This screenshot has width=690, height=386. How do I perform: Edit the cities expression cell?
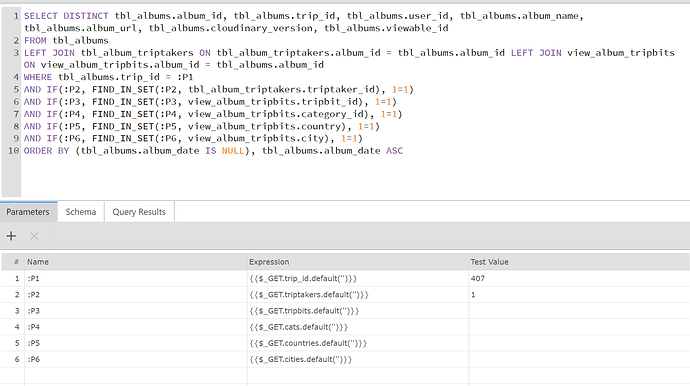[x=357, y=359]
